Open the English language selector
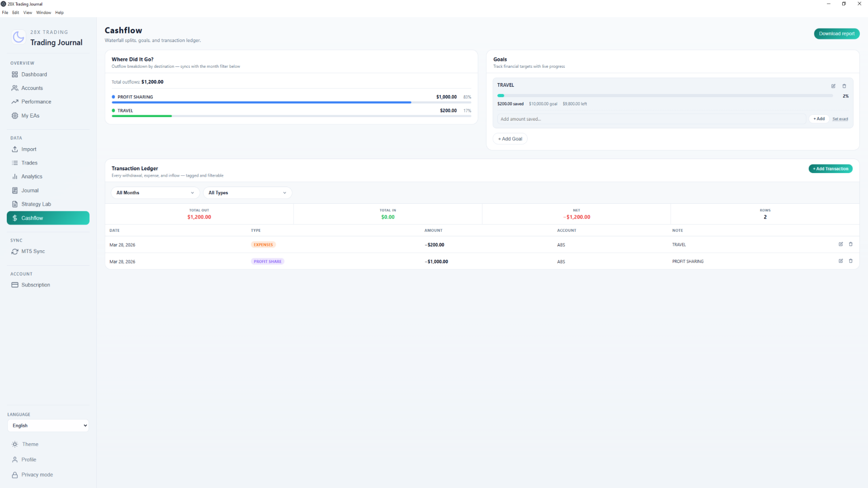The image size is (868, 488). pos(48,426)
